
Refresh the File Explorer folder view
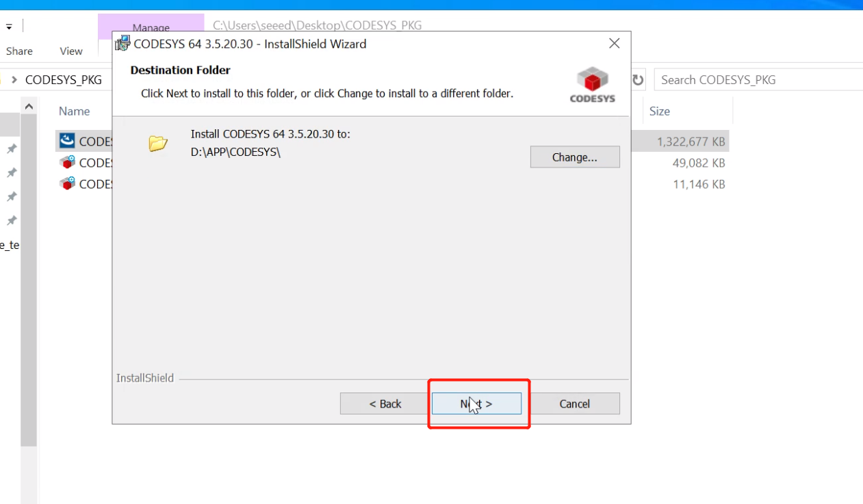coord(638,80)
